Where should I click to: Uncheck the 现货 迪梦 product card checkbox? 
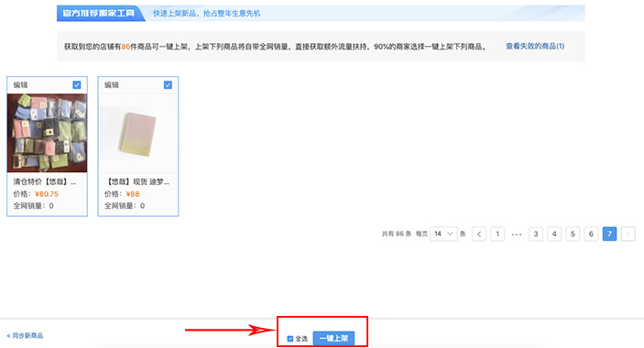[x=168, y=85]
